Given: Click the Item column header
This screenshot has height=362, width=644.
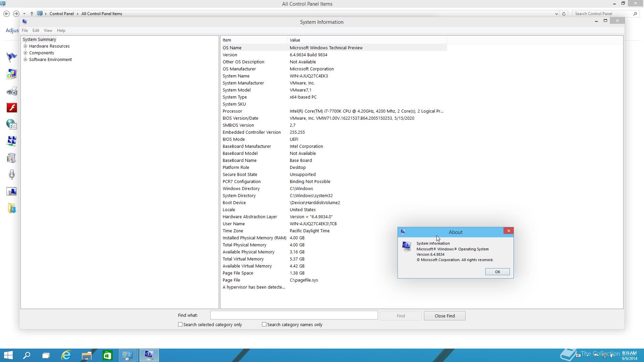Looking at the screenshot, I should pos(254,40).
